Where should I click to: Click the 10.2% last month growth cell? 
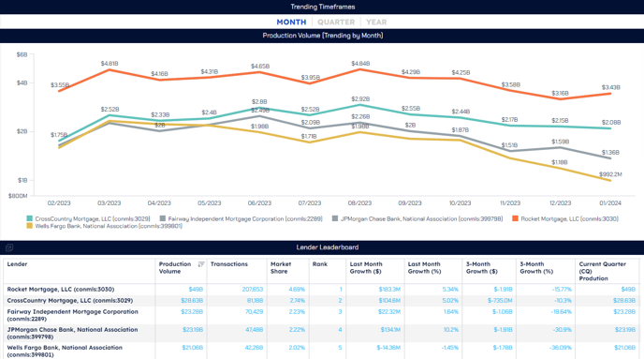coord(451,329)
